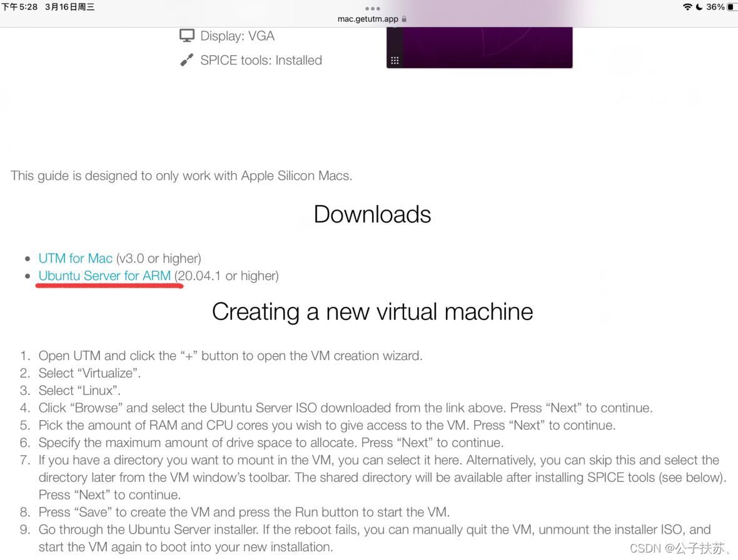This screenshot has height=560, width=738.
Task: Click the monitor icon next to Display
Action: [186, 36]
